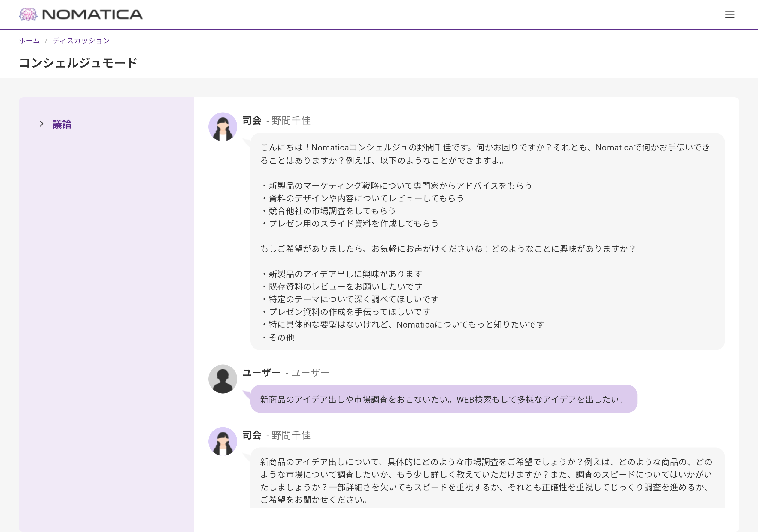758x532 pixels.
Task: Click the 司会 speaker name label
Action: 252,121
